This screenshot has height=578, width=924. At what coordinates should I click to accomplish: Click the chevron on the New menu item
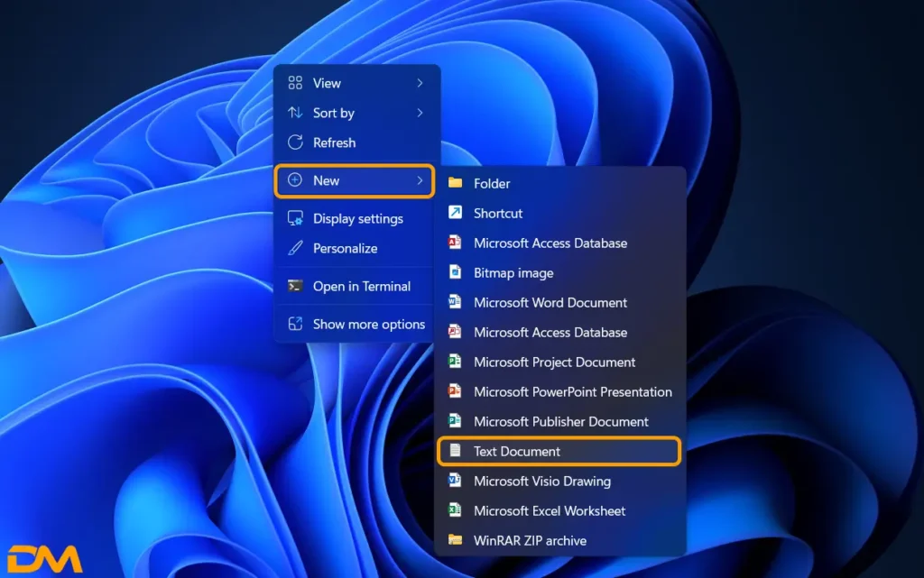click(x=420, y=180)
